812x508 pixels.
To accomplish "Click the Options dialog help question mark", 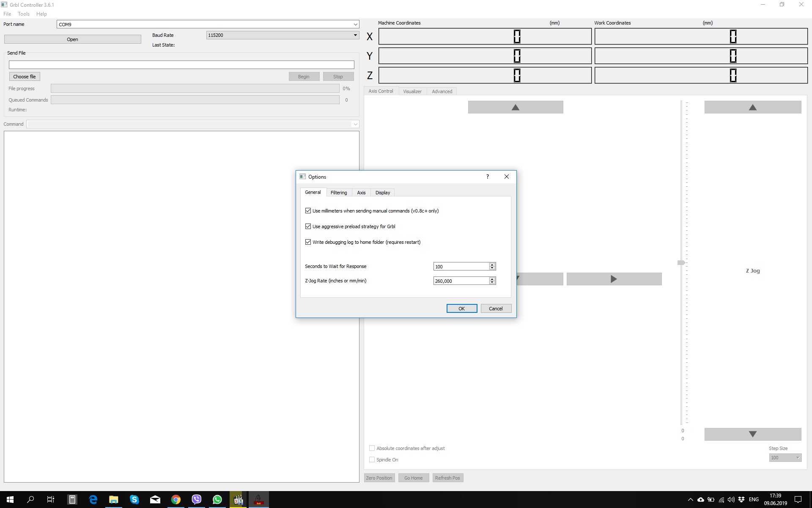I will (487, 177).
